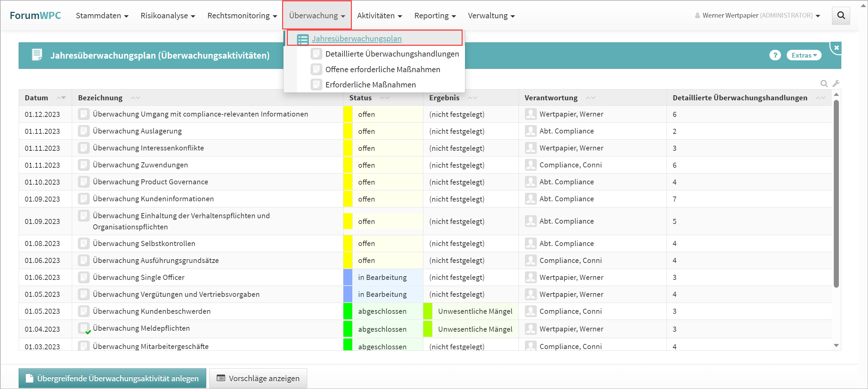This screenshot has height=389, width=868.
Task: Expand the Stammdaten menu dropdown
Action: point(102,16)
